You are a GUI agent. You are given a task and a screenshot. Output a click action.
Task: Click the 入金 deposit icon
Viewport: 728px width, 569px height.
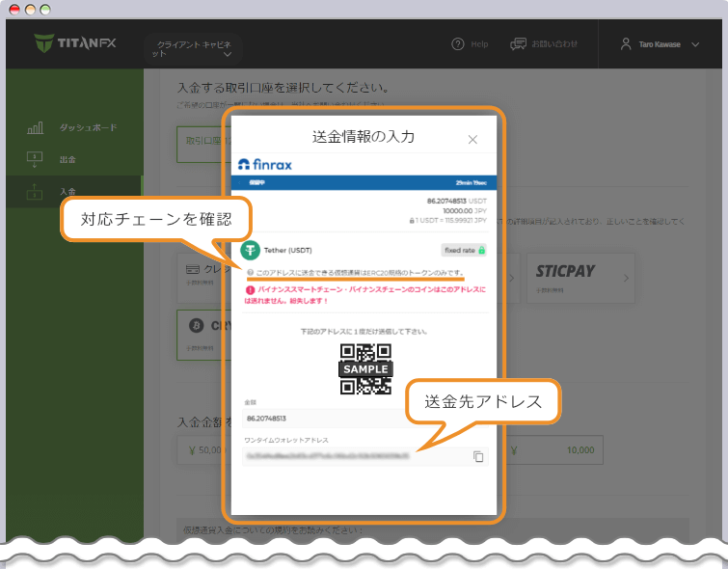35,191
